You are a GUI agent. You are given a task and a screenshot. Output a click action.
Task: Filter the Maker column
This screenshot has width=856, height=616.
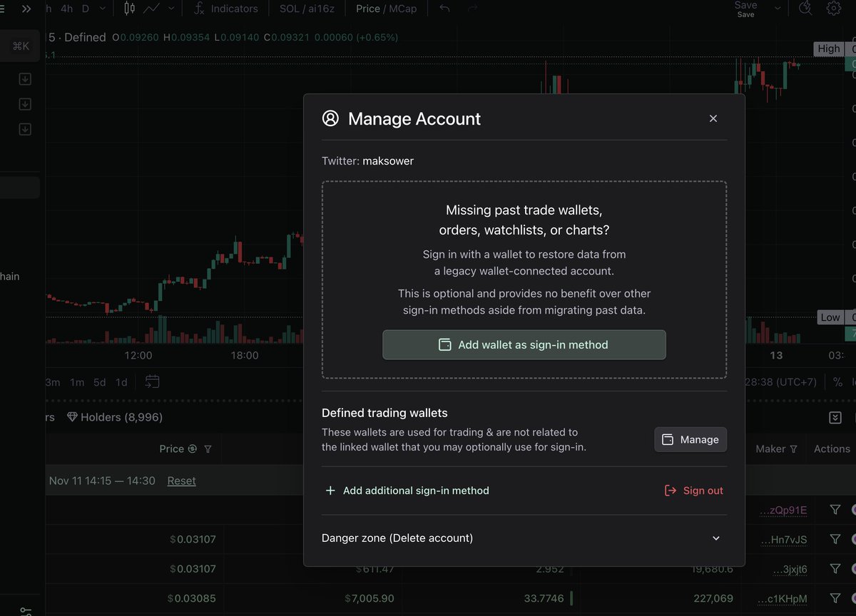[x=793, y=449]
